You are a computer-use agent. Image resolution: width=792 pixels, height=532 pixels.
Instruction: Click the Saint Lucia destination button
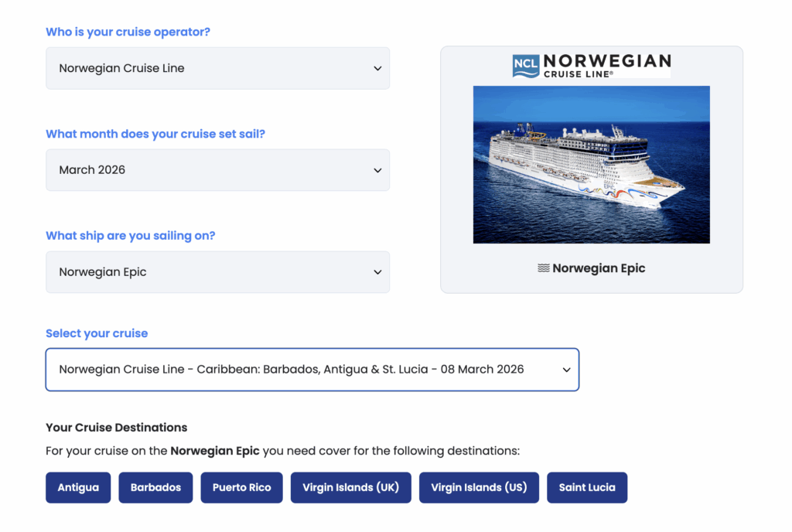click(x=587, y=488)
